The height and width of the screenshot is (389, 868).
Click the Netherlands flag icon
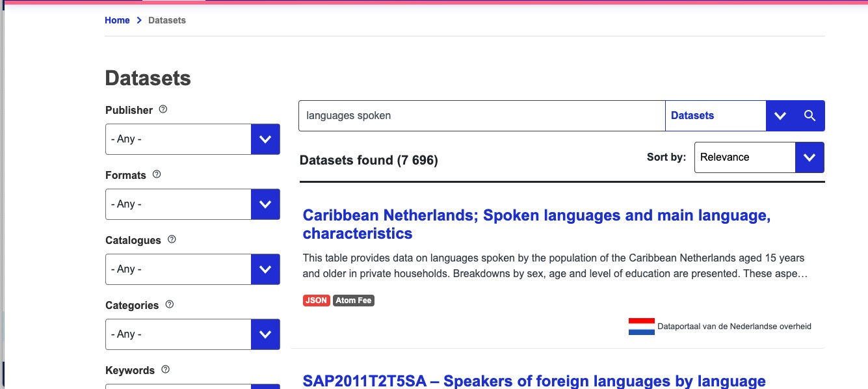pos(641,327)
